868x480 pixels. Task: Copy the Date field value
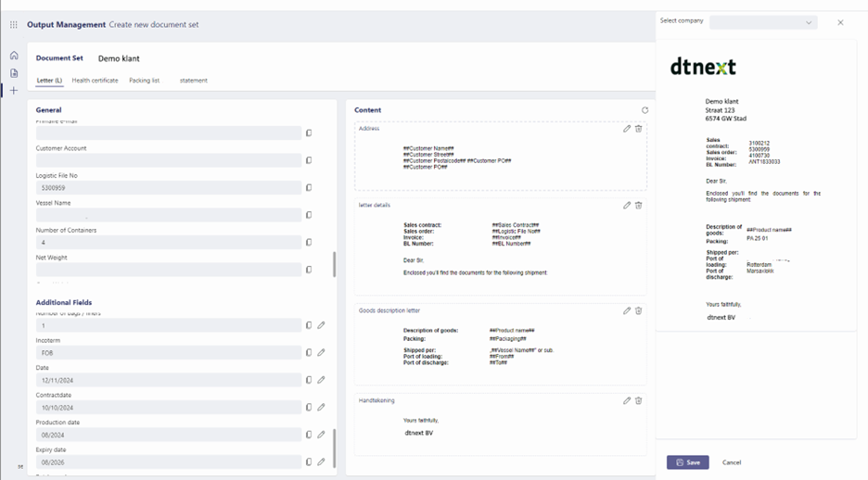pos(309,380)
